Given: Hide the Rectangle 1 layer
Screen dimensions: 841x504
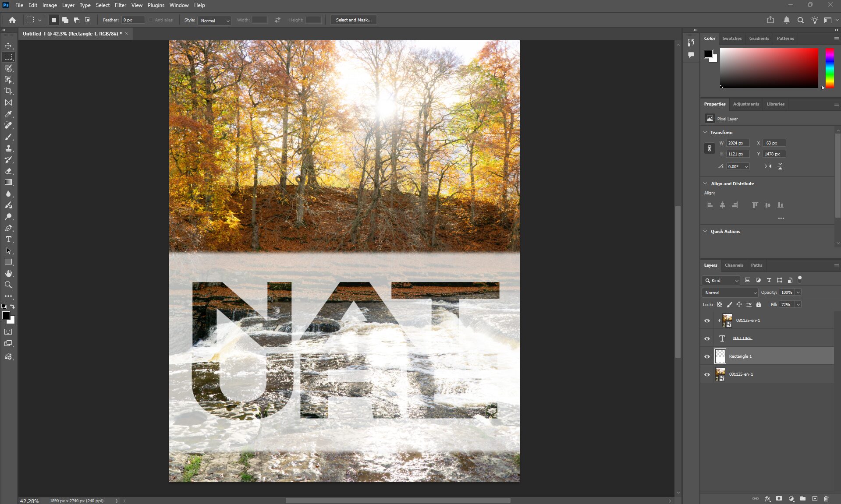Looking at the screenshot, I should 707,356.
